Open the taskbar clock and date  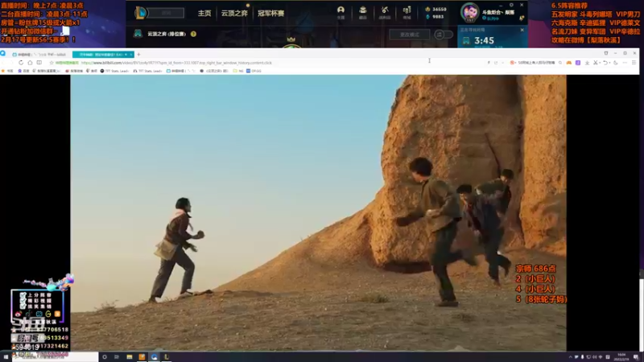point(622,357)
